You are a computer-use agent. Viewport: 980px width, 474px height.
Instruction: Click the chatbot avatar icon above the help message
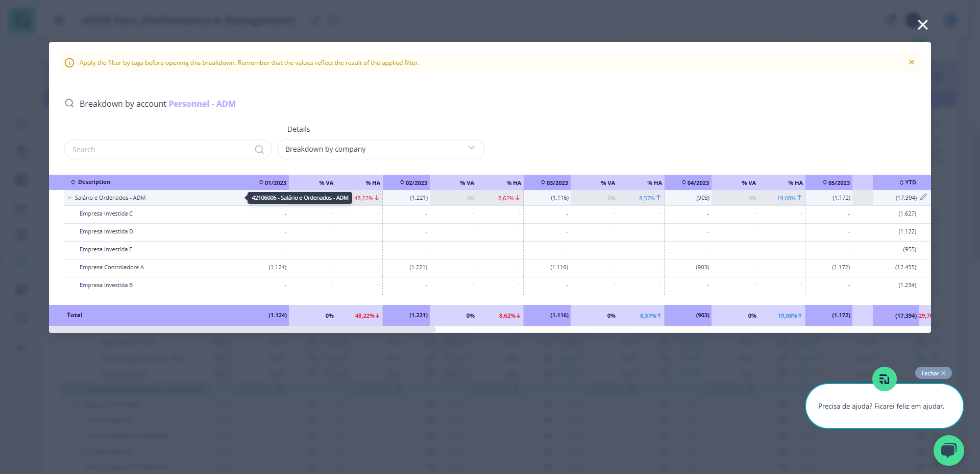885,379
